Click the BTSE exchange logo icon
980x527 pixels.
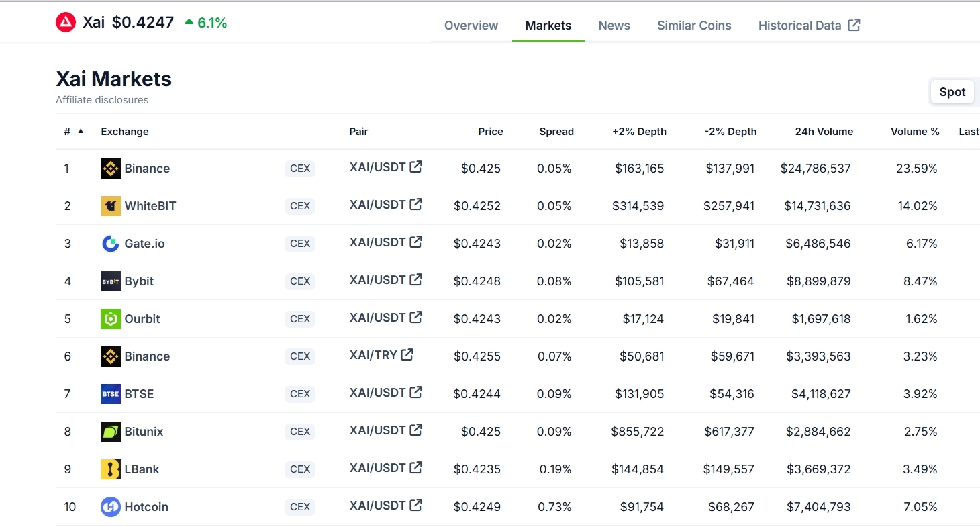pyautogui.click(x=110, y=394)
